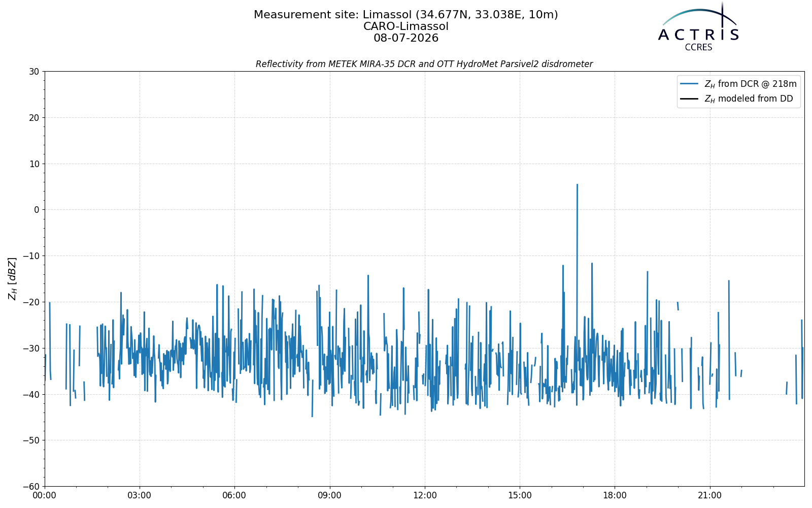Click the y-axis tick label '−10'
The width and height of the screenshot is (812, 508).
point(30,256)
